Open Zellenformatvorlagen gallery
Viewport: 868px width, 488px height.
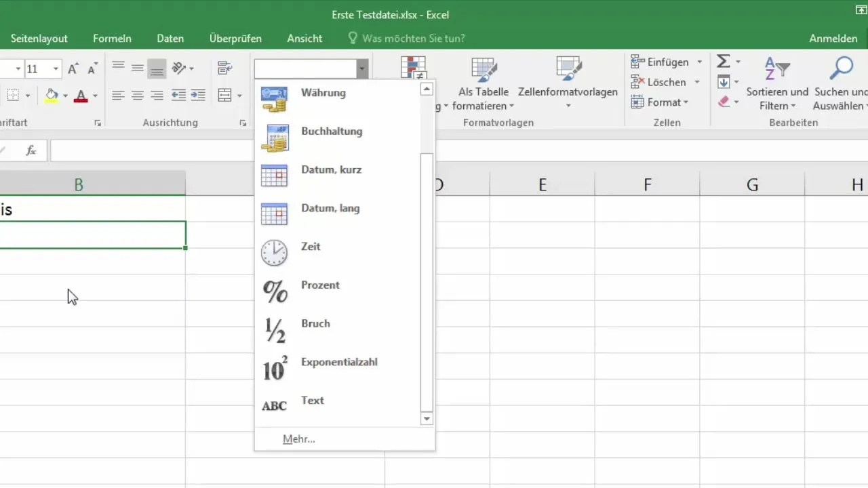pos(568,85)
